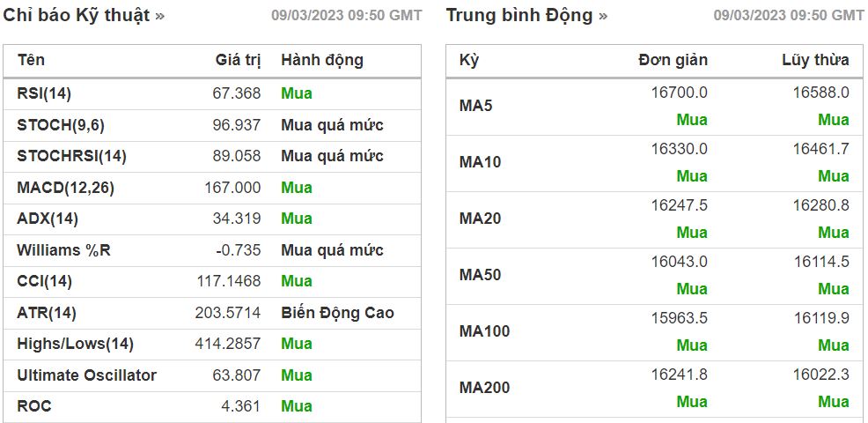The width and height of the screenshot is (868, 423).
Task: Click MA20 simple value 16247.5
Action: click(680, 205)
